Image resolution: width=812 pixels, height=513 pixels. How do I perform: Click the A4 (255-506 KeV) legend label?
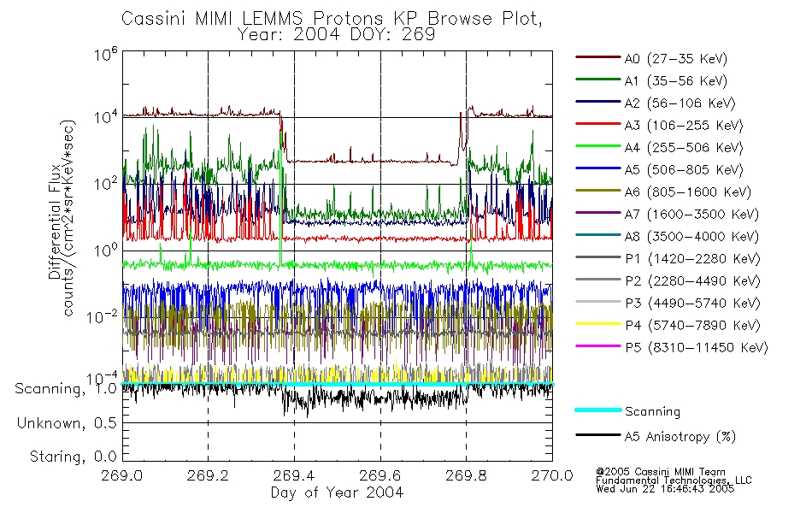point(684,148)
